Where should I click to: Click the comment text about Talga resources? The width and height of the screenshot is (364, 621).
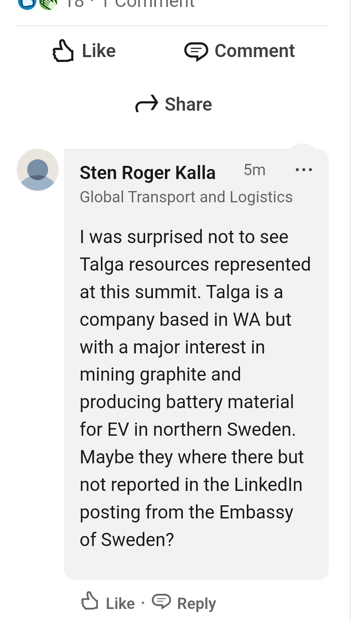(195, 388)
